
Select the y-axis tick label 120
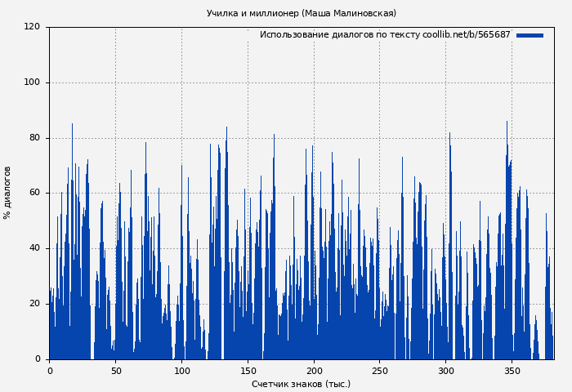click(x=32, y=27)
